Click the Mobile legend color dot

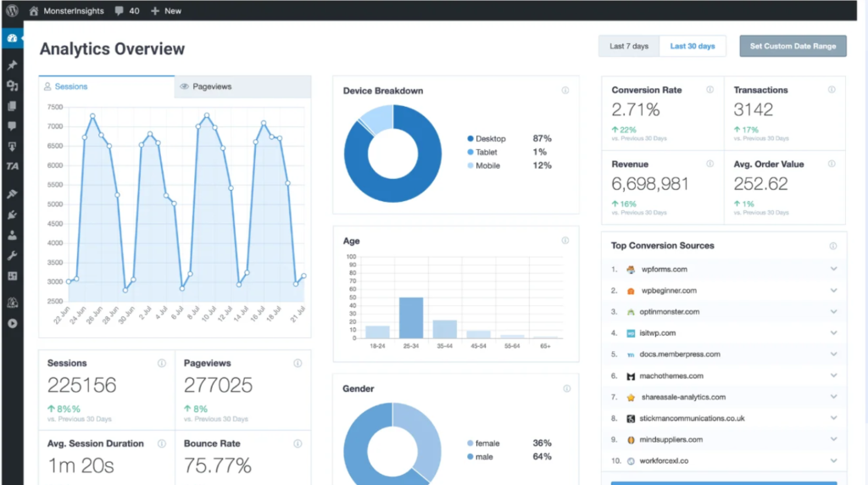coord(470,165)
